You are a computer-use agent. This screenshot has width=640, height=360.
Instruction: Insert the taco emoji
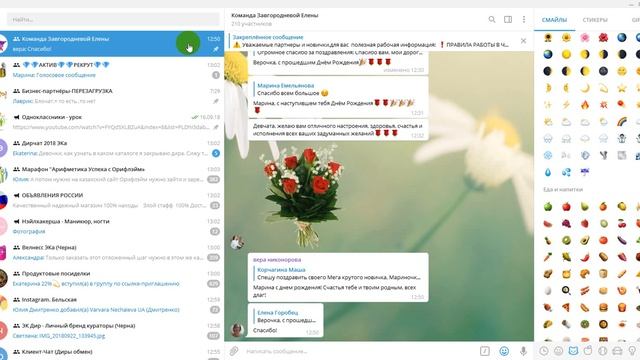pos(548,324)
